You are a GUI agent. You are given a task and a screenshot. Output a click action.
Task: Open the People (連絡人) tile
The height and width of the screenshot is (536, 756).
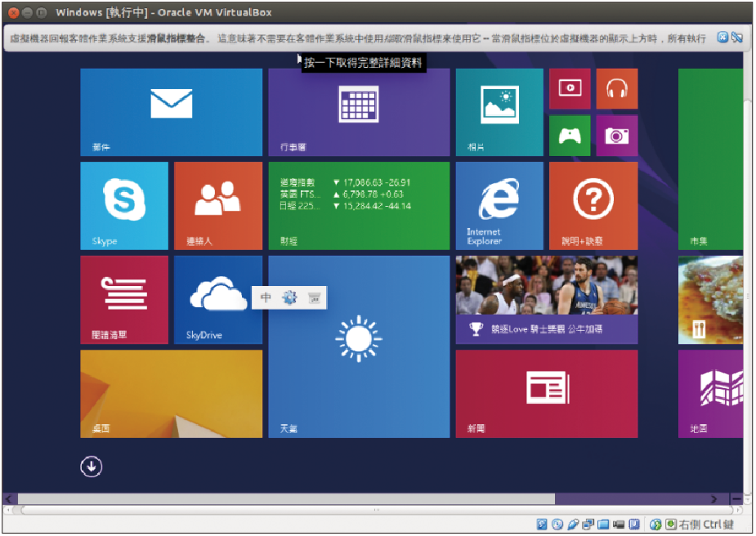(218, 206)
